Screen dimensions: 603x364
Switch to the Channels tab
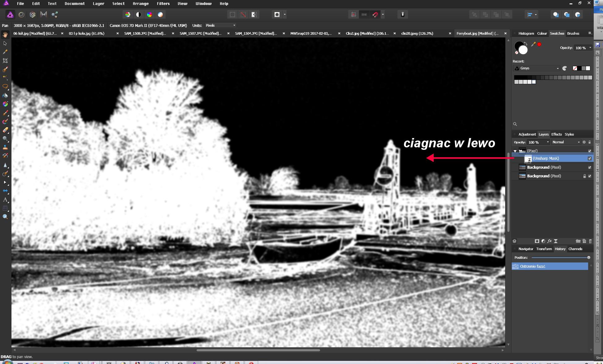tap(575, 249)
